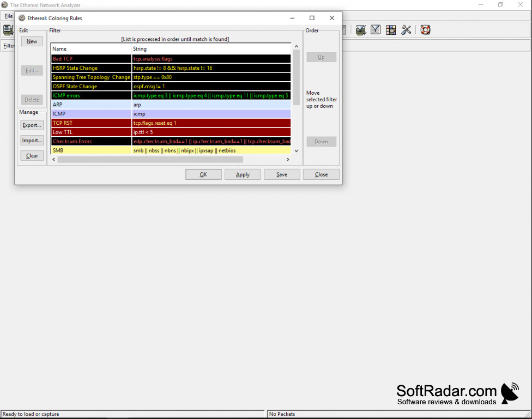Click the Delete filter button
This screenshot has width=532, height=419.
32,100
